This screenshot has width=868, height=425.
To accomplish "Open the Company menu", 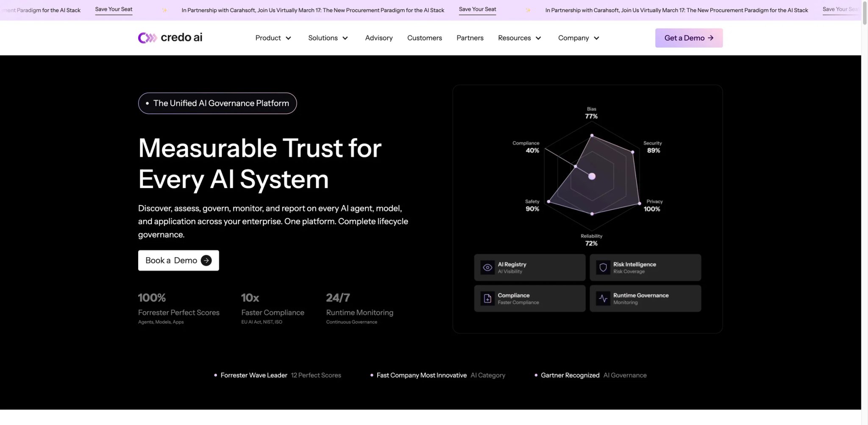I will 579,38.
